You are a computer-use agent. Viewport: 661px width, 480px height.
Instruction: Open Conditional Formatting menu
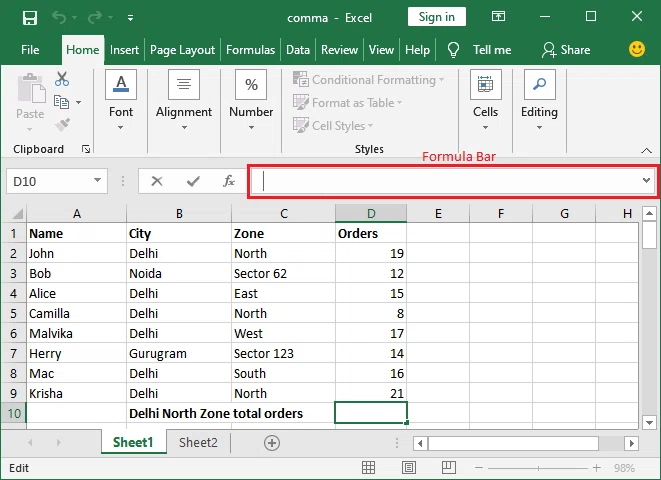point(368,79)
